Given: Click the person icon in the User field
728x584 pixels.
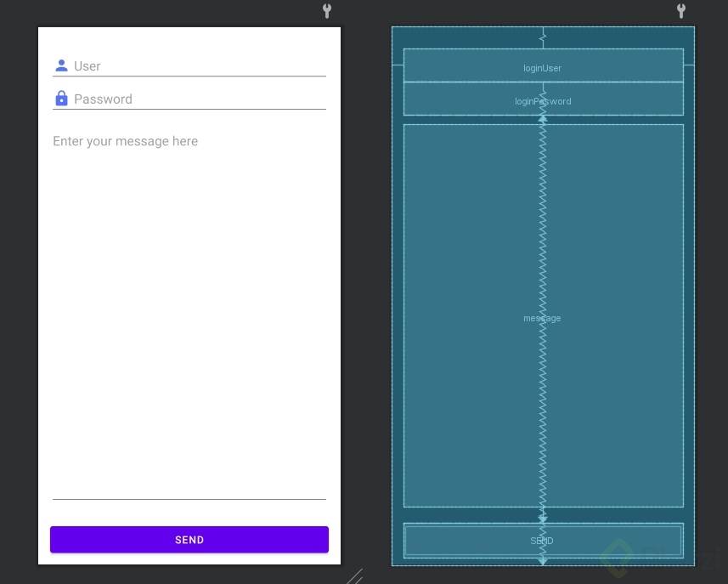Looking at the screenshot, I should coord(61,65).
